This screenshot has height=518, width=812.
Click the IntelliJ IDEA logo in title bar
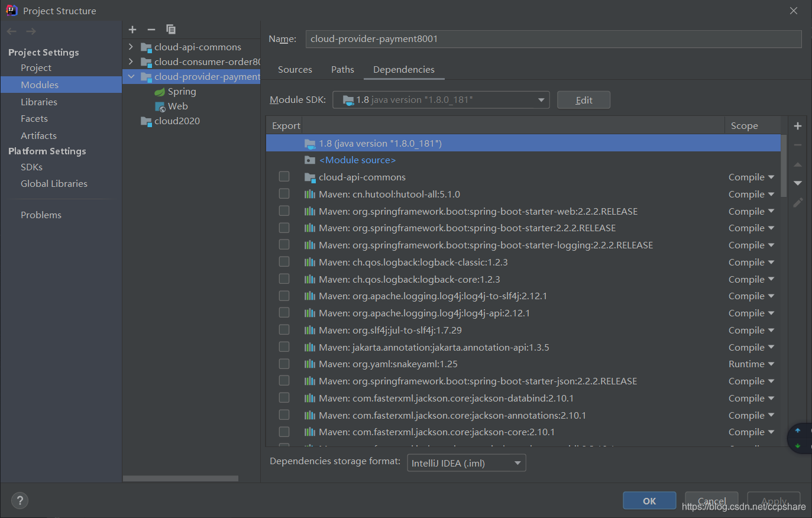point(11,11)
